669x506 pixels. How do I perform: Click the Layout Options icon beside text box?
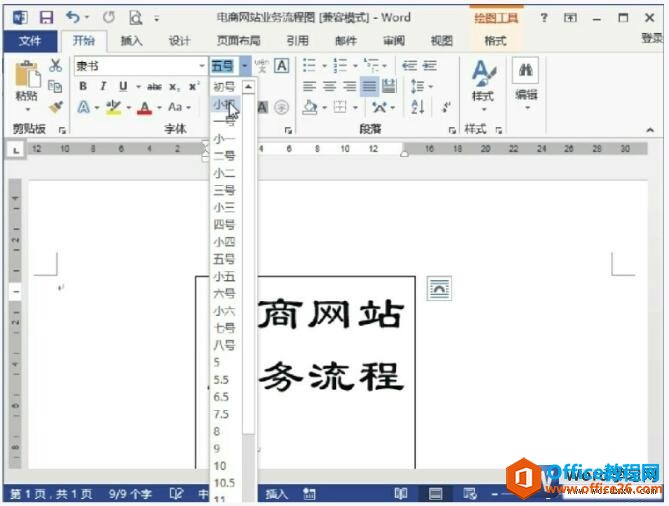click(439, 289)
